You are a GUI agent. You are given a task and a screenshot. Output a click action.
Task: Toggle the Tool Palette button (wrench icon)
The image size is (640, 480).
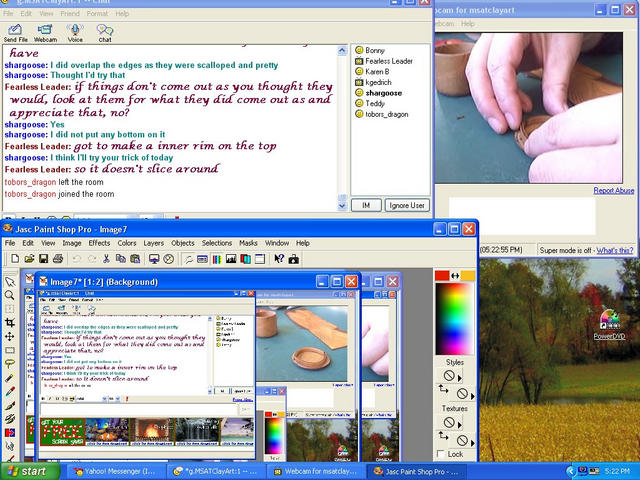(x=188, y=259)
